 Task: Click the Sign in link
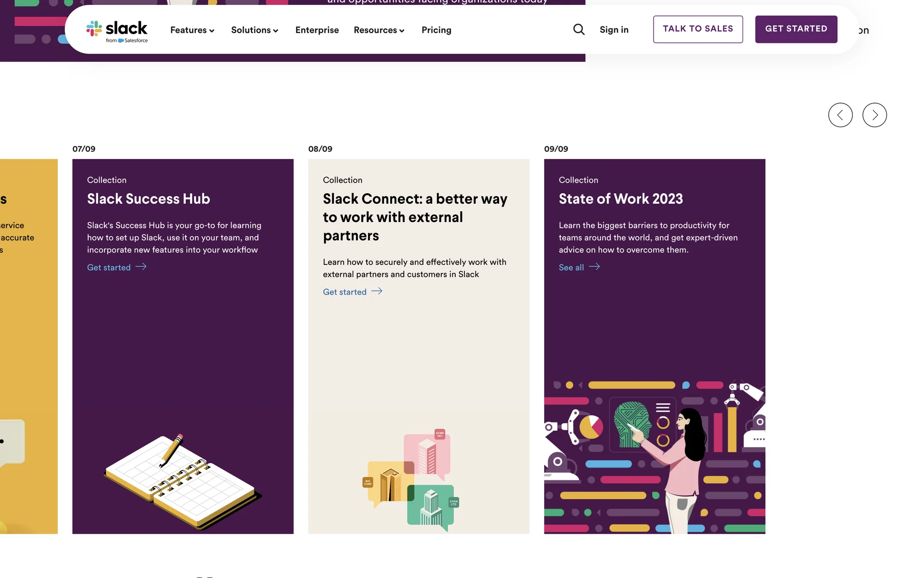pyautogui.click(x=614, y=30)
